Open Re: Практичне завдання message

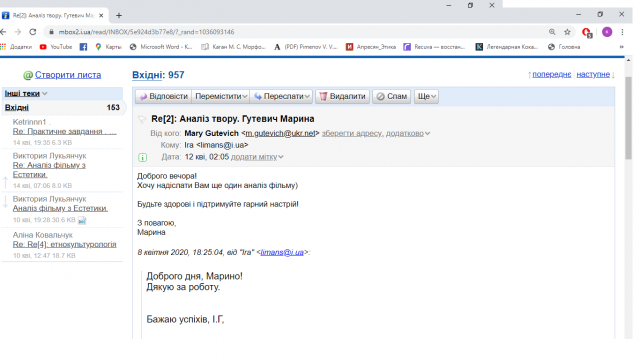click(x=64, y=131)
